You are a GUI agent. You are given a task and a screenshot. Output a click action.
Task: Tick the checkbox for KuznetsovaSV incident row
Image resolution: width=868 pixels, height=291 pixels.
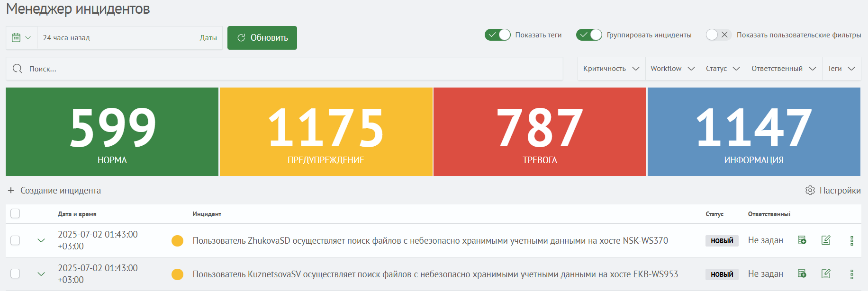coord(15,273)
